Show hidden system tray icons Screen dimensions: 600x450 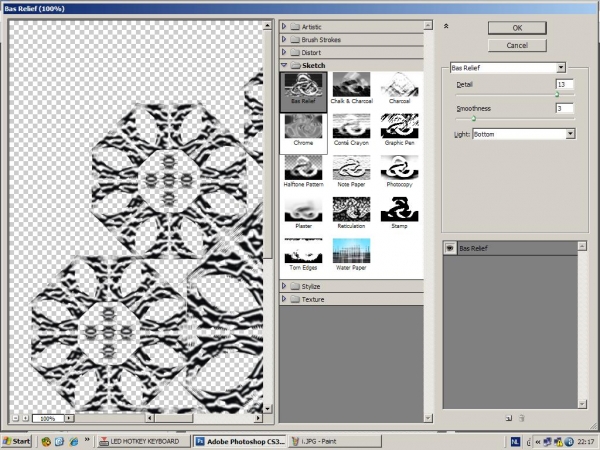pos(538,442)
